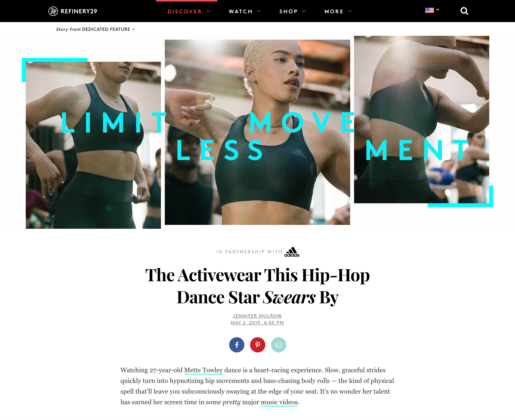Viewport: 515px width, 420px height.
Task: Share article via Facebook icon
Action: pyautogui.click(x=237, y=345)
